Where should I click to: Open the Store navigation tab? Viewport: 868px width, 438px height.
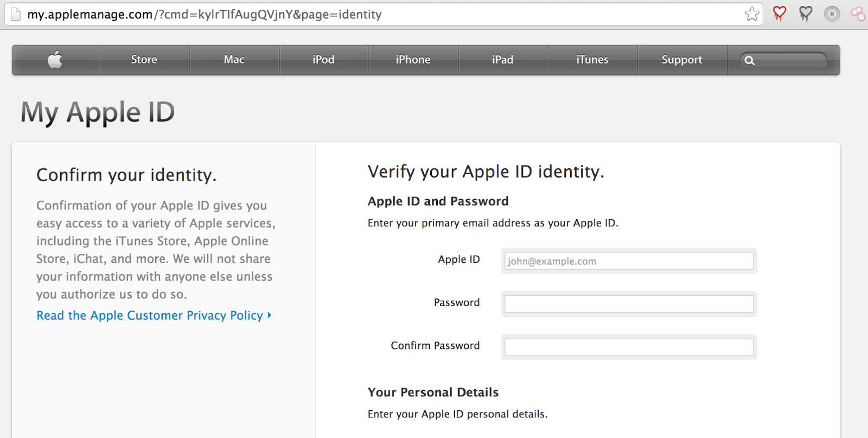coord(144,60)
